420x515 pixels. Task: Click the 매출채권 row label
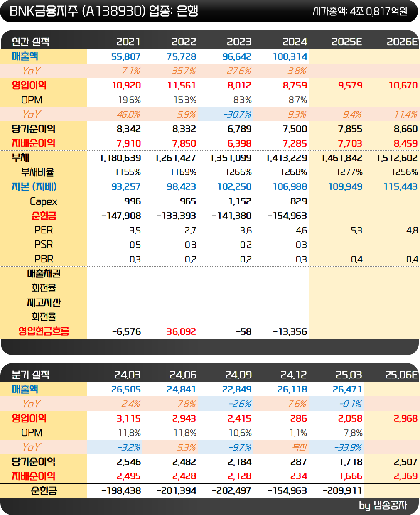[x=44, y=274]
